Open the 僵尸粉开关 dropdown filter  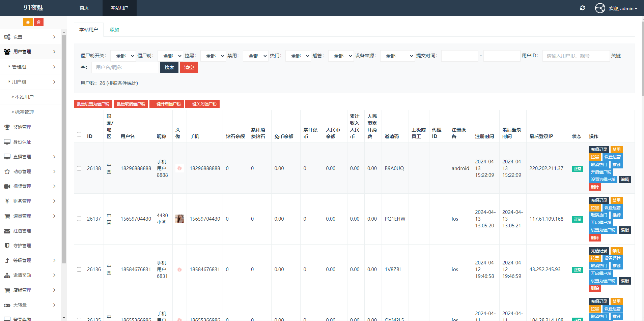tap(123, 56)
